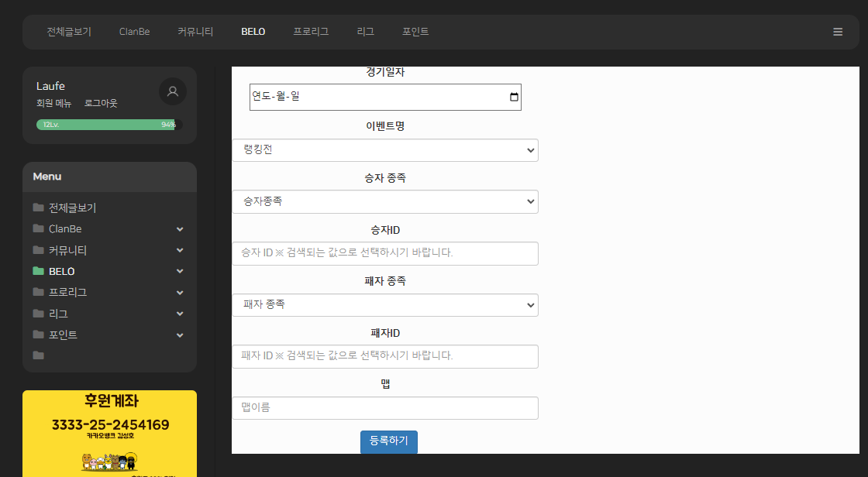Viewport: 868px width, 477px height.
Task: Click the 로그아웃 link
Action: click(x=101, y=104)
